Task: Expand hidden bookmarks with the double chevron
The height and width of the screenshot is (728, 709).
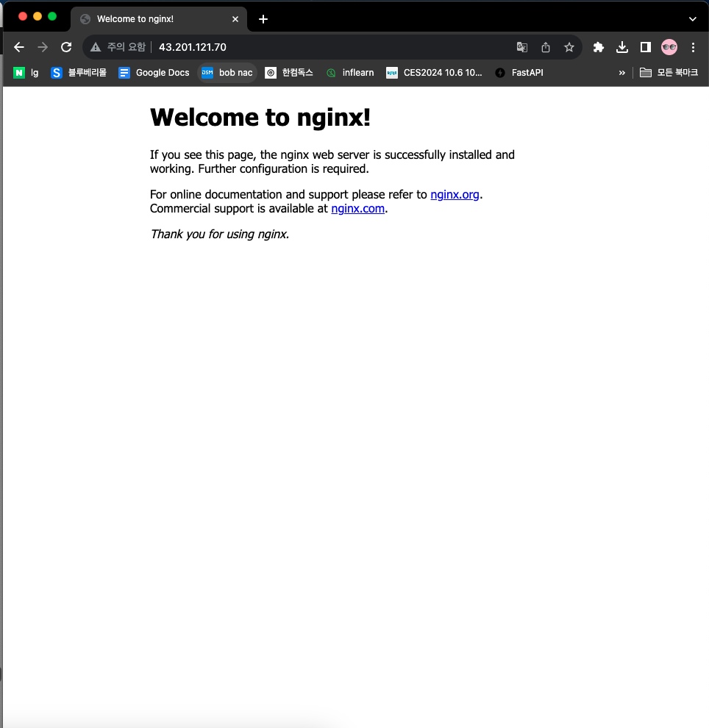Action: (621, 72)
